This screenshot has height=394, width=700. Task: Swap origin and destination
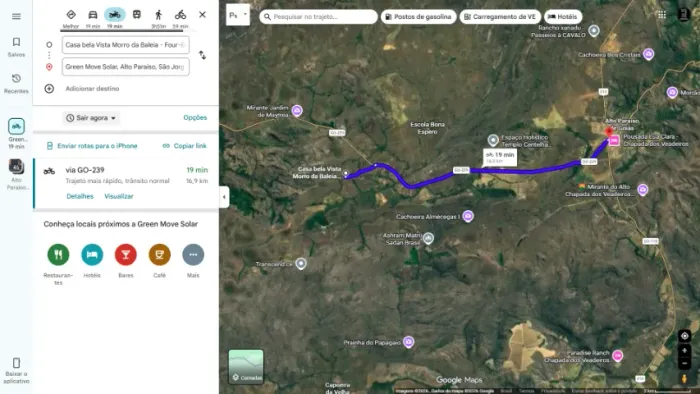click(202, 55)
